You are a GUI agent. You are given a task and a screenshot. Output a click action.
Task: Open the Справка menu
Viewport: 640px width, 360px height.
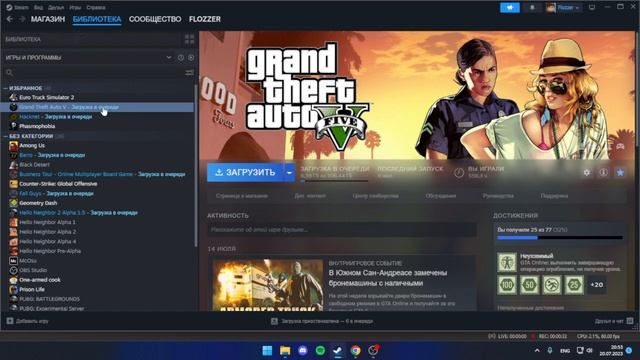coord(96,7)
